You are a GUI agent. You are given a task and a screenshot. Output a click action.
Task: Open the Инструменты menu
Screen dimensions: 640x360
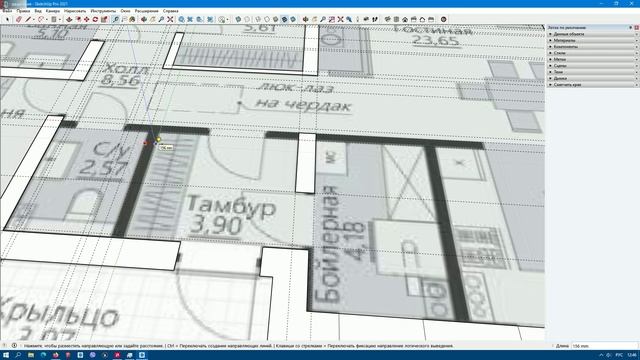pos(103,11)
